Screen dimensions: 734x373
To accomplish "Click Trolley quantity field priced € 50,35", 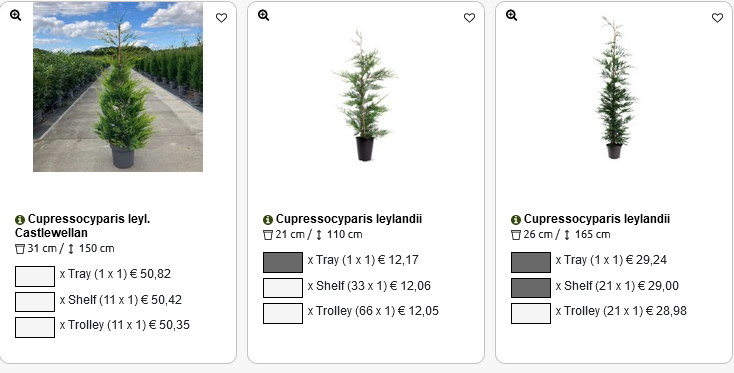I will 35,327.
